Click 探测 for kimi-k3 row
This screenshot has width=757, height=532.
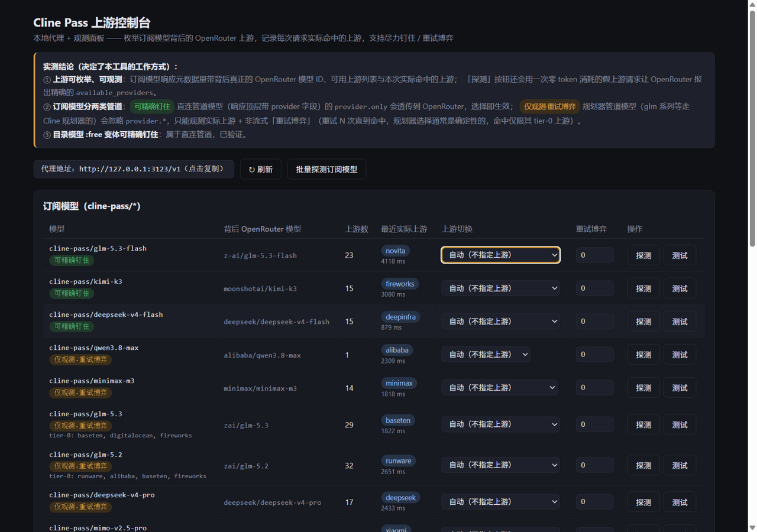point(643,288)
